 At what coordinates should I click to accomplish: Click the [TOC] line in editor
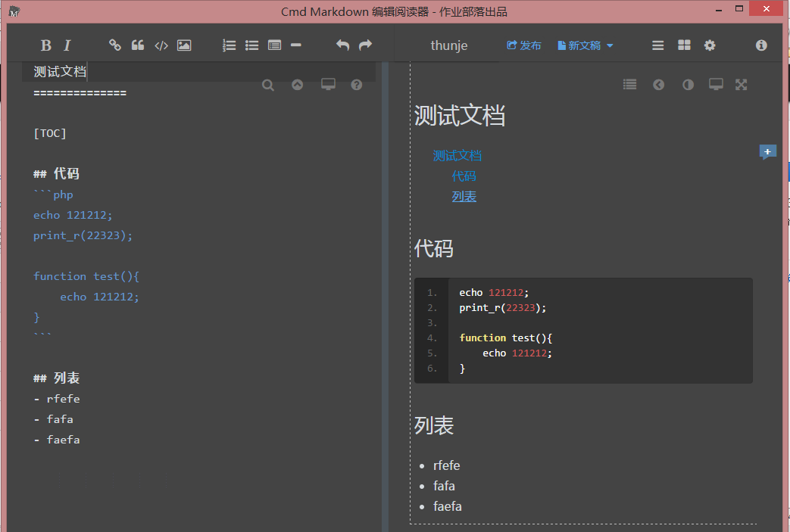pos(50,133)
